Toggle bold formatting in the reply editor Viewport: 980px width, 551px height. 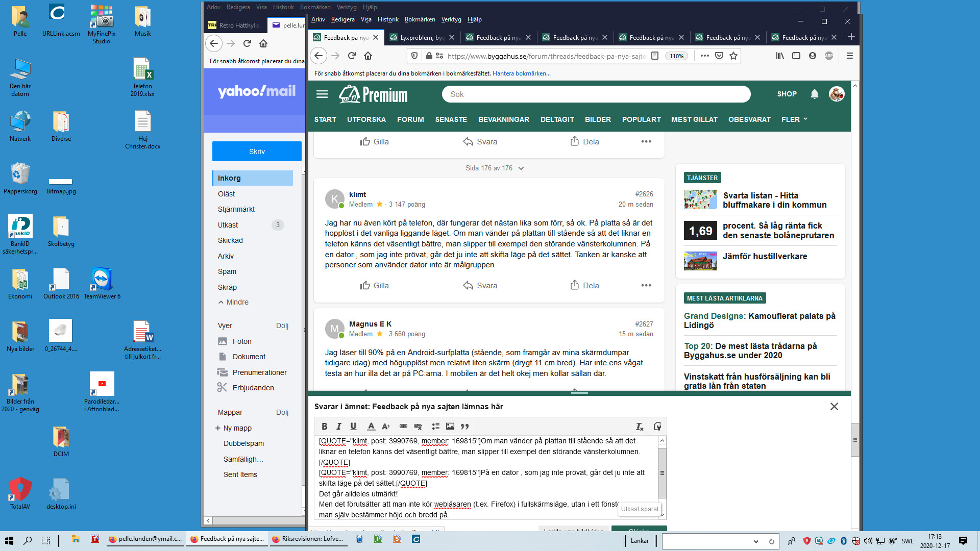pyautogui.click(x=324, y=427)
